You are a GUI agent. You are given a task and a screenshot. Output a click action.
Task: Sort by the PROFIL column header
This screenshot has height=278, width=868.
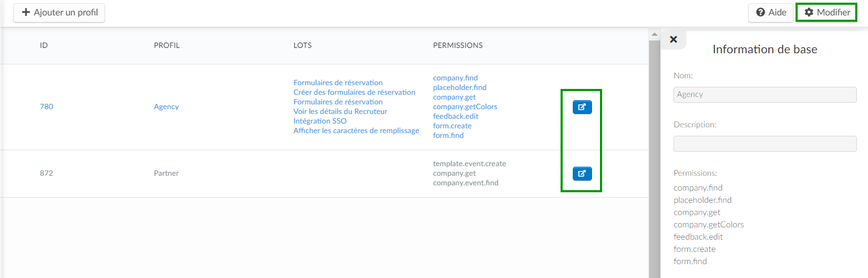tap(167, 45)
